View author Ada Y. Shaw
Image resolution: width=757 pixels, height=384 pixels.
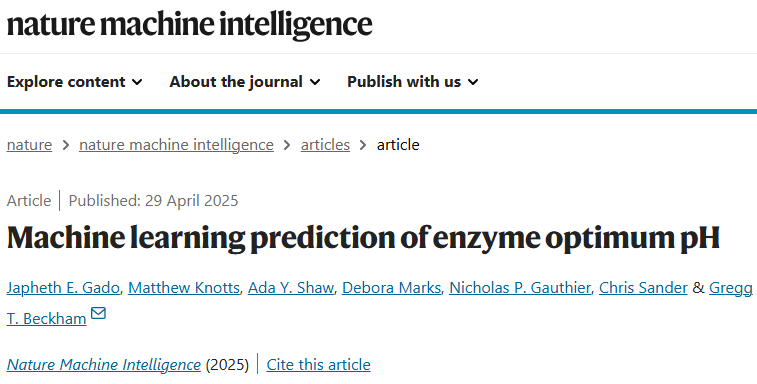pyautogui.click(x=291, y=288)
